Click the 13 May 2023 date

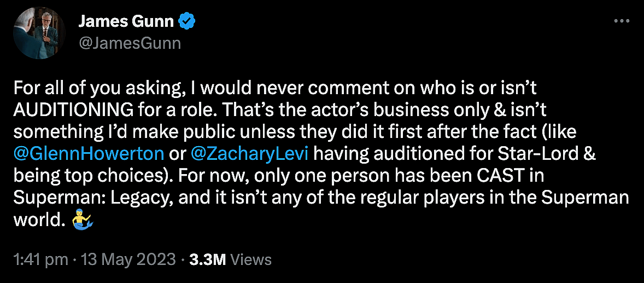pyautogui.click(x=128, y=259)
